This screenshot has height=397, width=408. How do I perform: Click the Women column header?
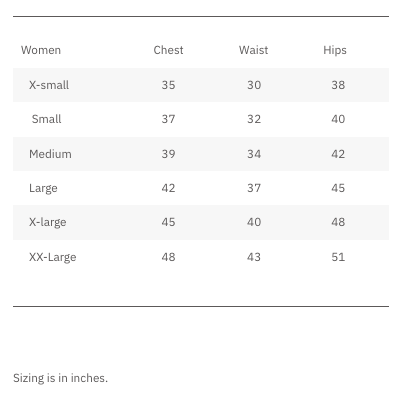pos(41,50)
